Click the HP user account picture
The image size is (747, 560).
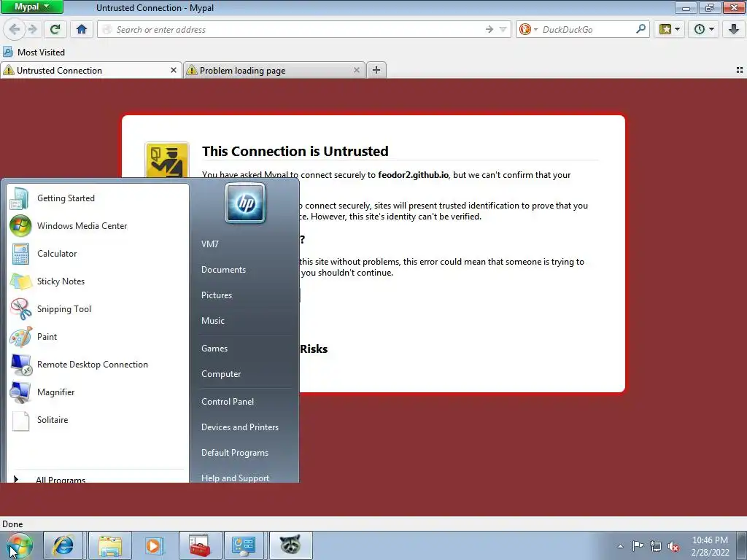[x=245, y=203]
